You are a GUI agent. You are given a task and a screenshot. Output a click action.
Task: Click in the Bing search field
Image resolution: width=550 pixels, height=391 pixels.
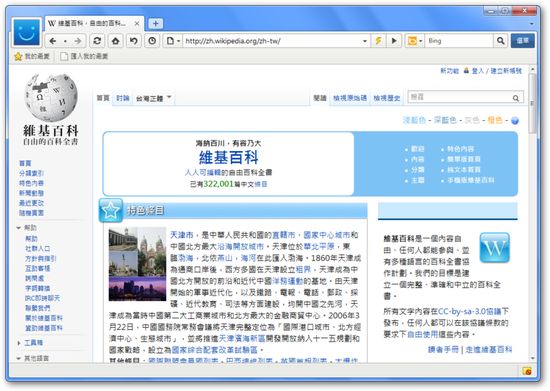tap(459, 41)
